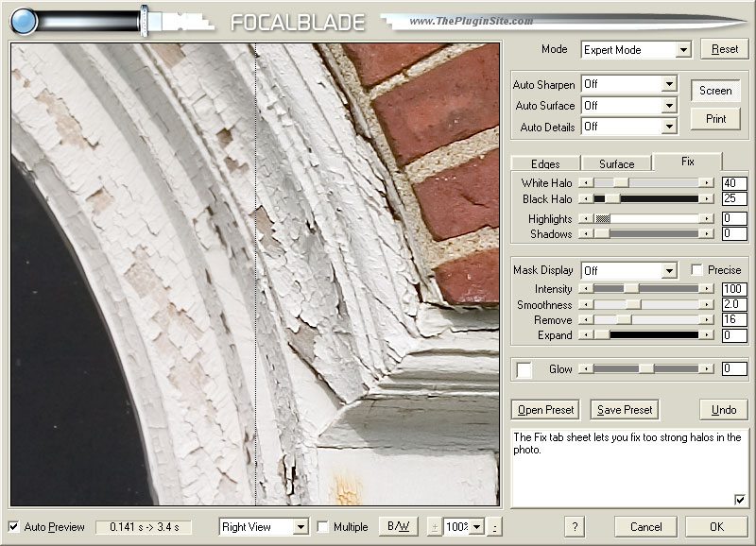Click Expand slider left arrow
Image resolution: width=756 pixels, height=546 pixels.
click(x=586, y=335)
